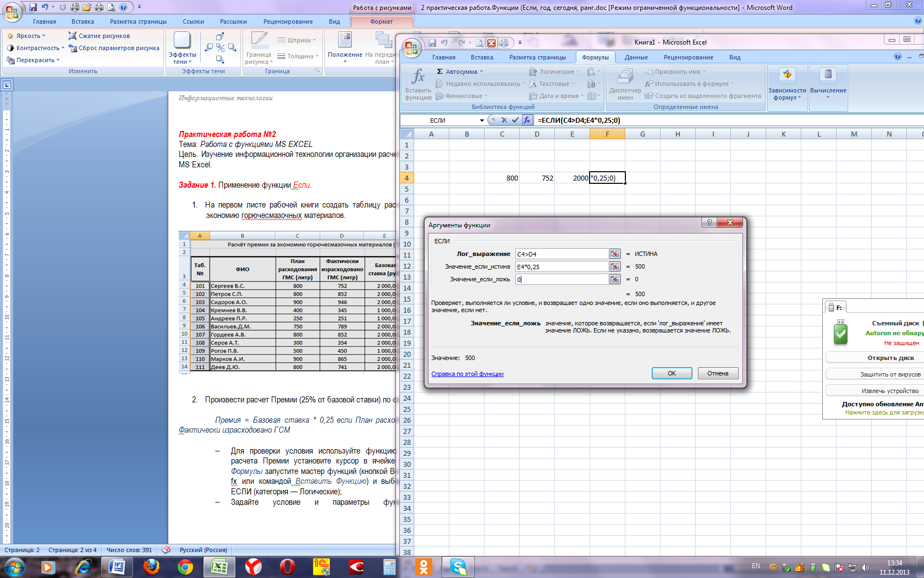Nudge shadow left in Word shadow effects
The width and height of the screenshot is (924, 578).
(208, 48)
